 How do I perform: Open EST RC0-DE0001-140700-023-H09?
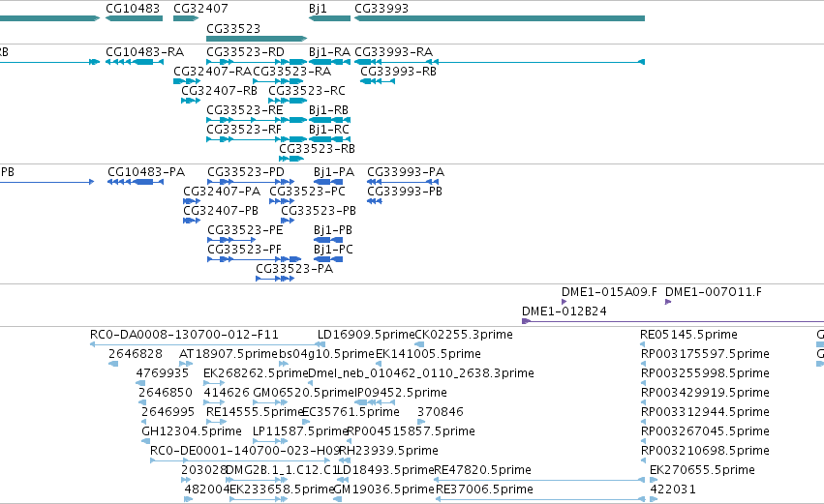[x=241, y=460]
